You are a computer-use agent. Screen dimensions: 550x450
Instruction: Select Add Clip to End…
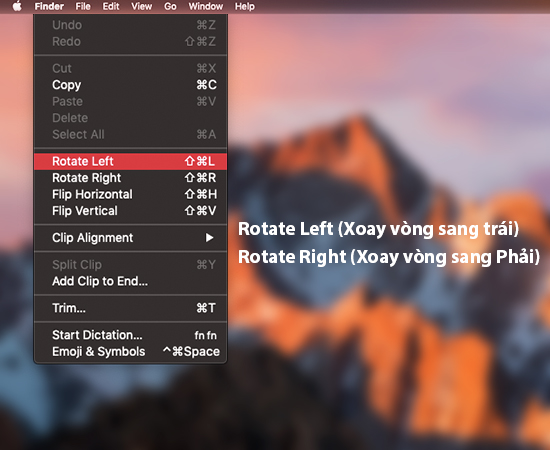click(x=130, y=281)
